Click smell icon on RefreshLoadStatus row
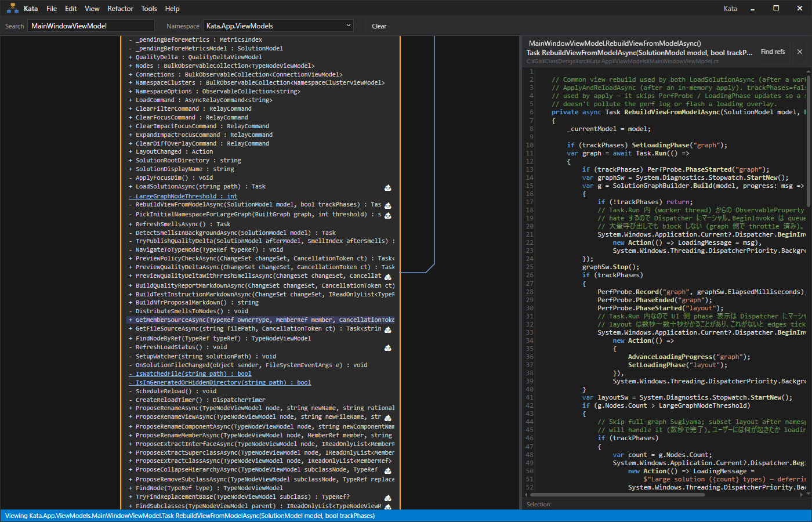This screenshot has width=812, height=522. coord(387,347)
